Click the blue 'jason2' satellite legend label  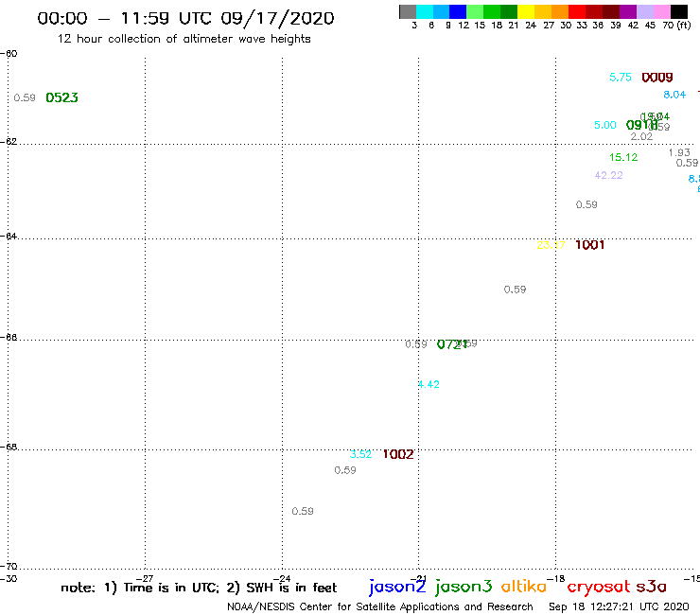click(397, 587)
